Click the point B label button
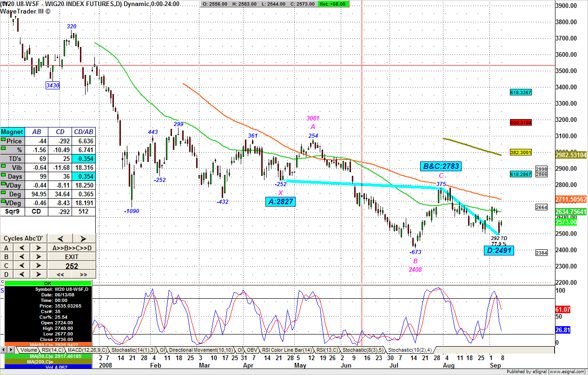The width and height of the screenshot is (588, 375). (x=7, y=256)
